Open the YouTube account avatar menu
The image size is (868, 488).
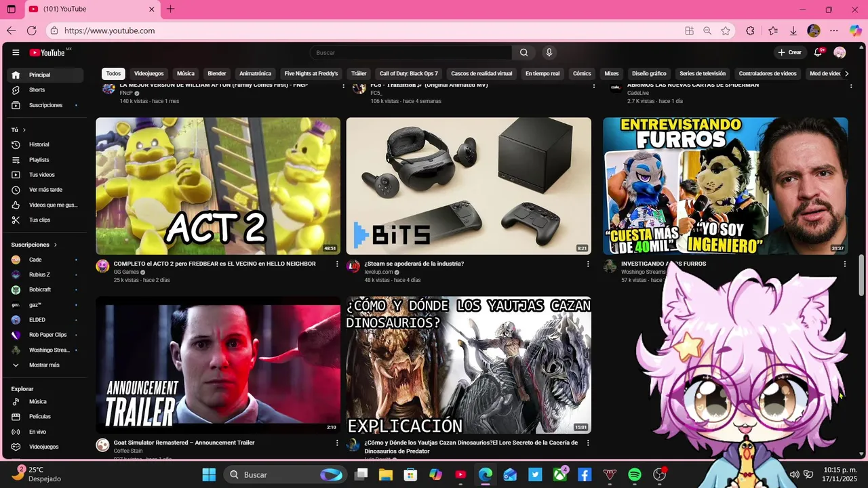[840, 52]
